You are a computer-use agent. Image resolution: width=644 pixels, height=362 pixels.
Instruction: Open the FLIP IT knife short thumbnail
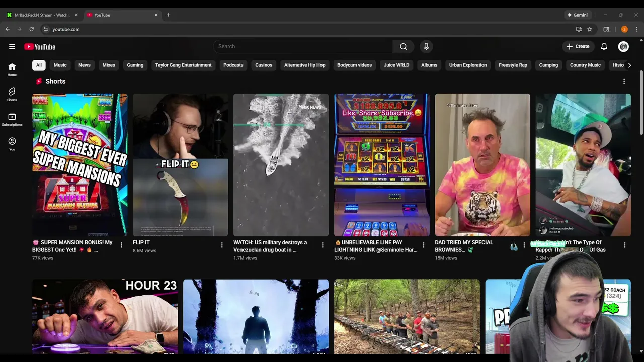[180, 165]
